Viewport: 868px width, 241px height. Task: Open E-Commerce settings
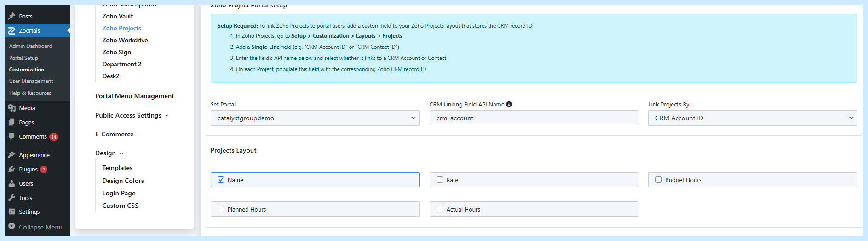[114, 134]
